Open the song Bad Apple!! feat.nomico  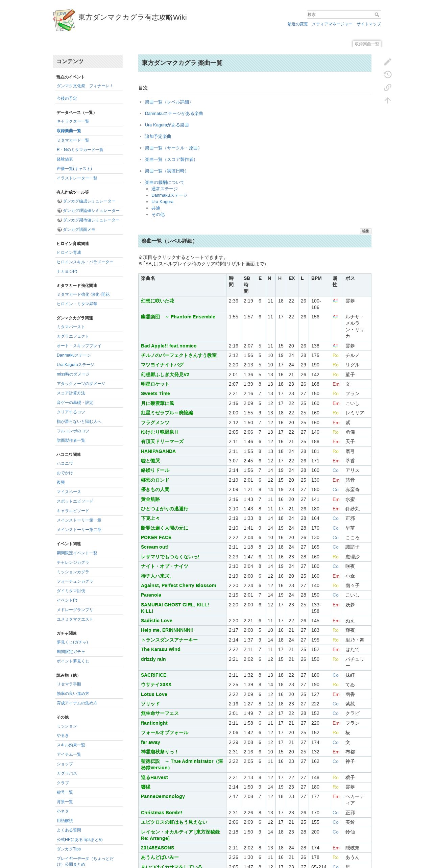tap(169, 346)
